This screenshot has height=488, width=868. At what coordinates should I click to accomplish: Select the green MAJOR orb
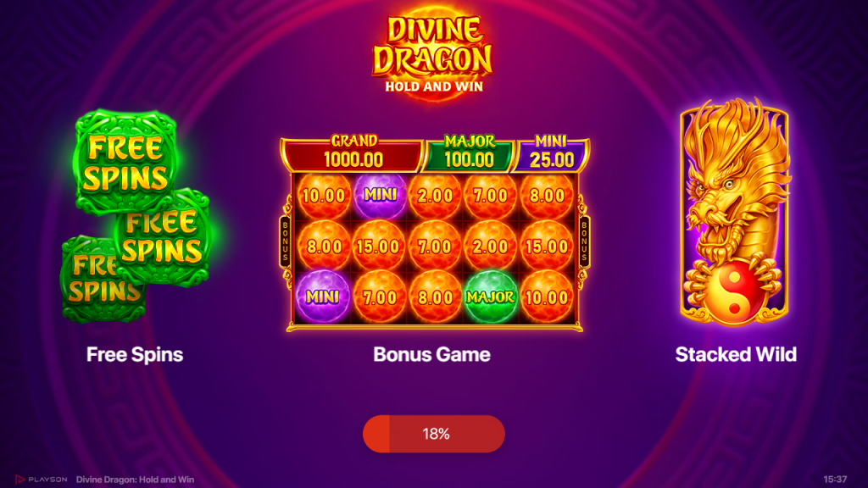pos(490,297)
